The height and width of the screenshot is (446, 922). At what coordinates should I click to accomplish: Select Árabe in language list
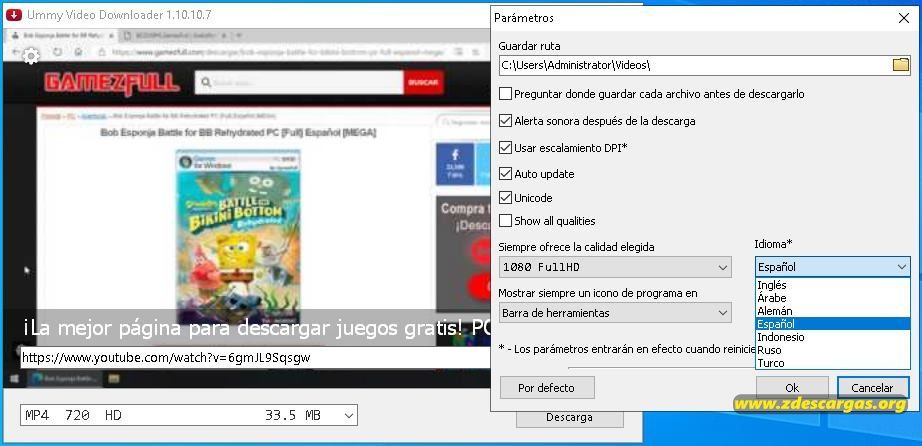click(833, 298)
